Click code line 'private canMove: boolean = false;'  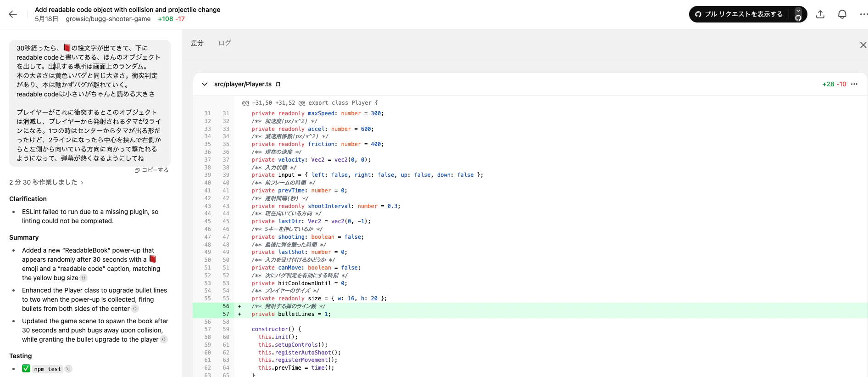click(x=306, y=268)
